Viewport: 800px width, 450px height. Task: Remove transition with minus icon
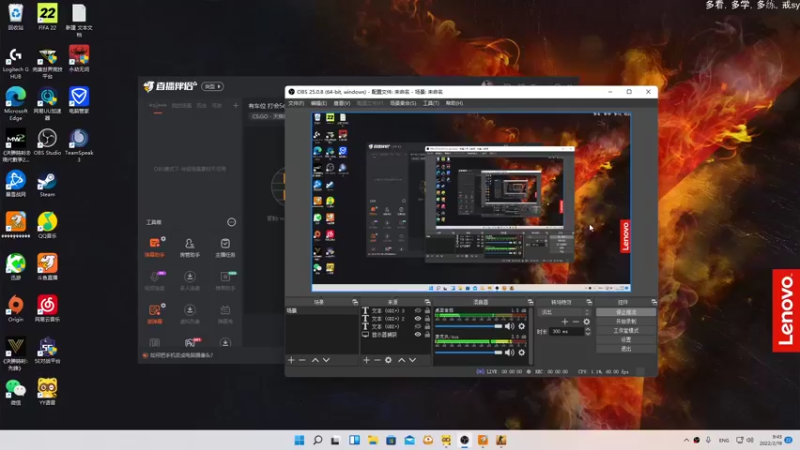pyautogui.click(x=576, y=322)
